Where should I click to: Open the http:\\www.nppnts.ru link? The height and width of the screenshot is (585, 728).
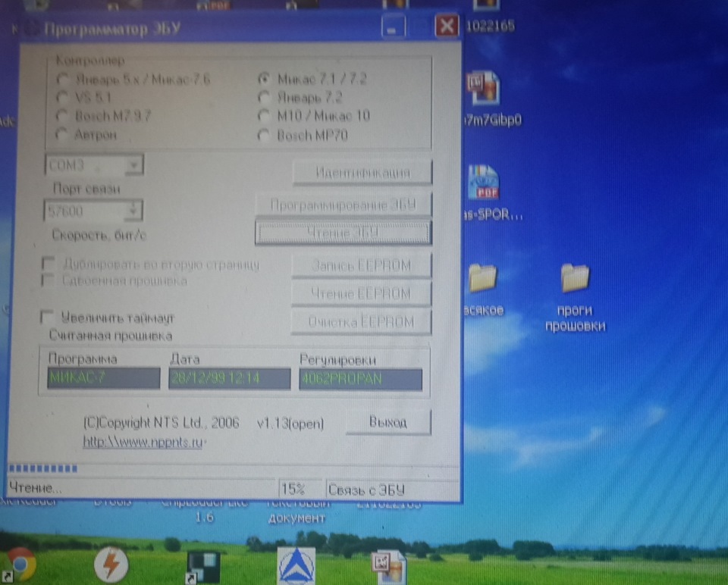[143, 442]
